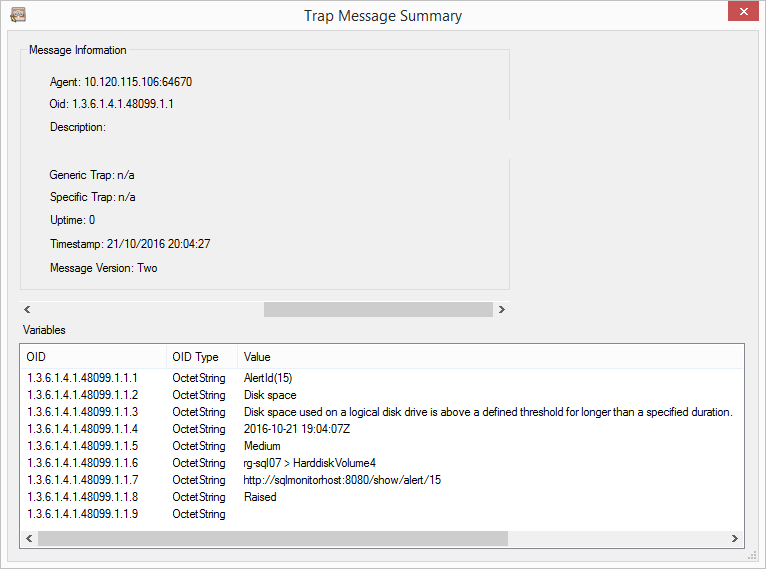Screen dimensions: 766x569
Task: Click the long disk space threshold description value
Action: (488, 412)
